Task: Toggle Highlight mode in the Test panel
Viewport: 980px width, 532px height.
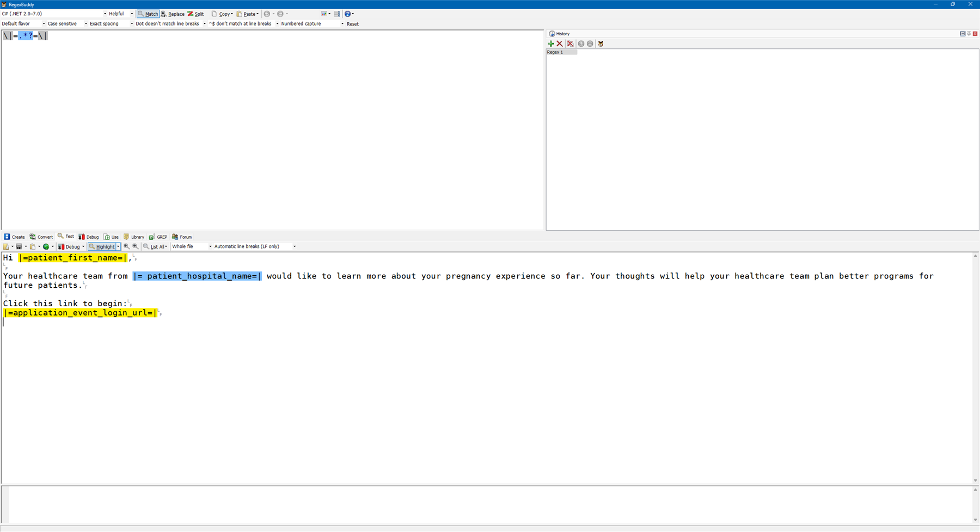Action: (x=103, y=246)
